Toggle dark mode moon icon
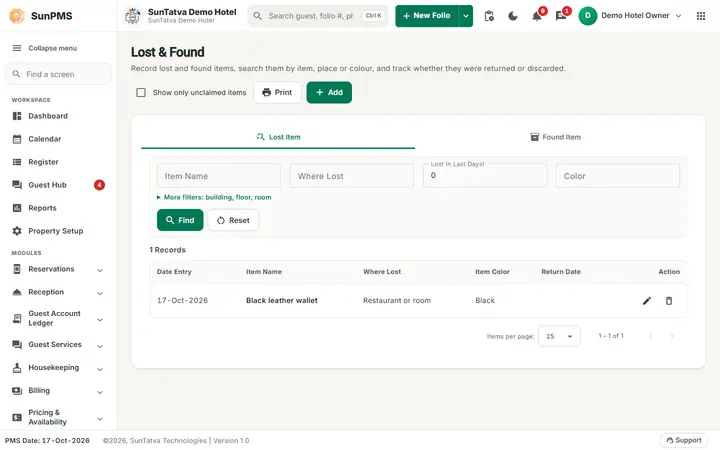Viewport: 720px width, 450px height. (513, 16)
